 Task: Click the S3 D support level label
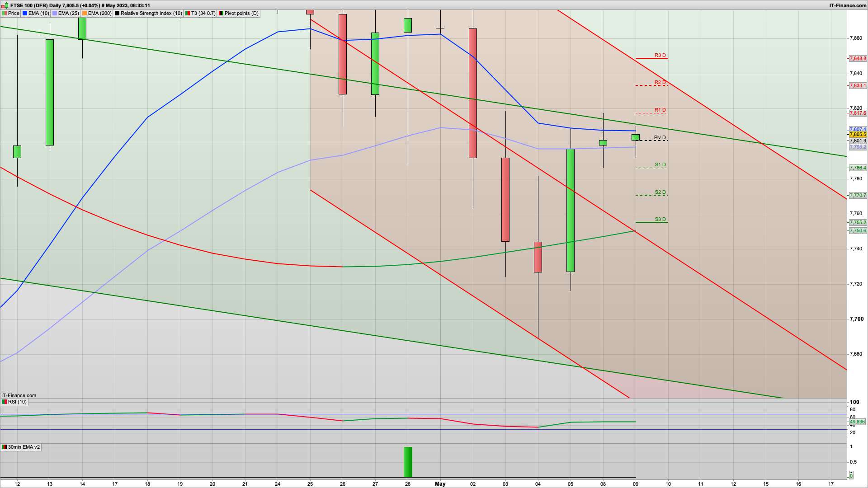tap(660, 219)
